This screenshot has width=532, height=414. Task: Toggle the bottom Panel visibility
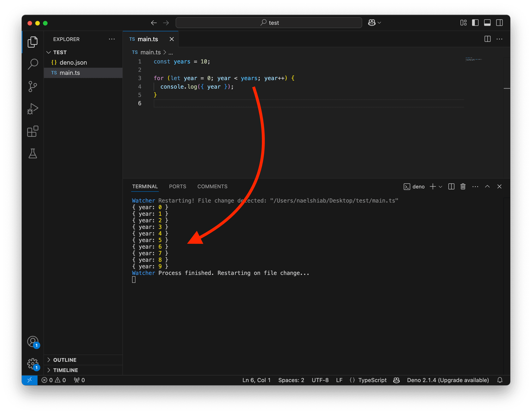487,23
